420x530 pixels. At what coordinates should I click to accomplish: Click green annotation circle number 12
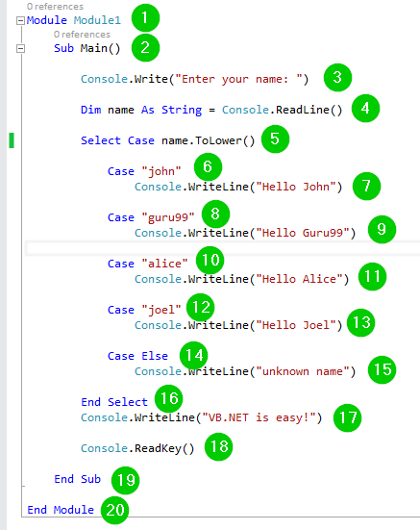200,307
